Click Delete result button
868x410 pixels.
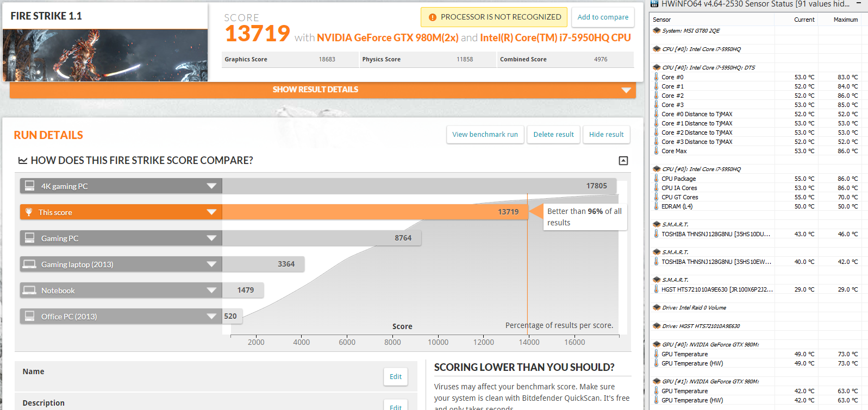tap(553, 135)
